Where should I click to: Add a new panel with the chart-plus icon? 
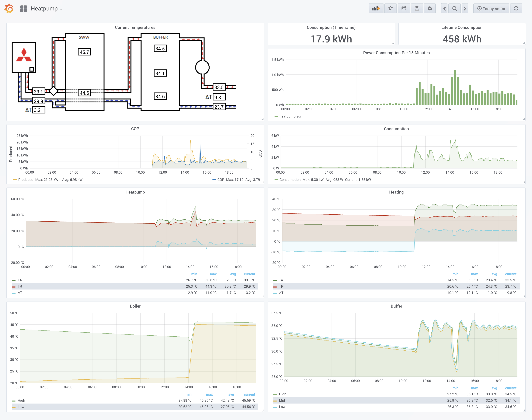(376, 9)
